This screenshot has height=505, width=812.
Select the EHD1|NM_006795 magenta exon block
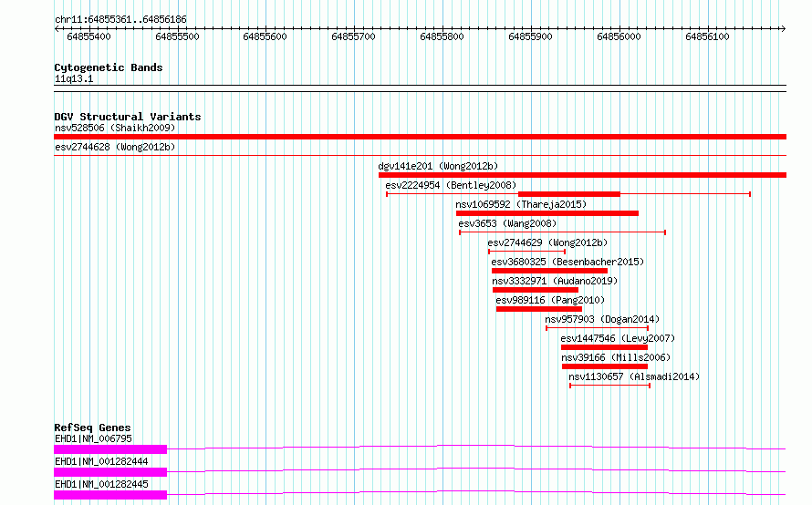(110, 449)
